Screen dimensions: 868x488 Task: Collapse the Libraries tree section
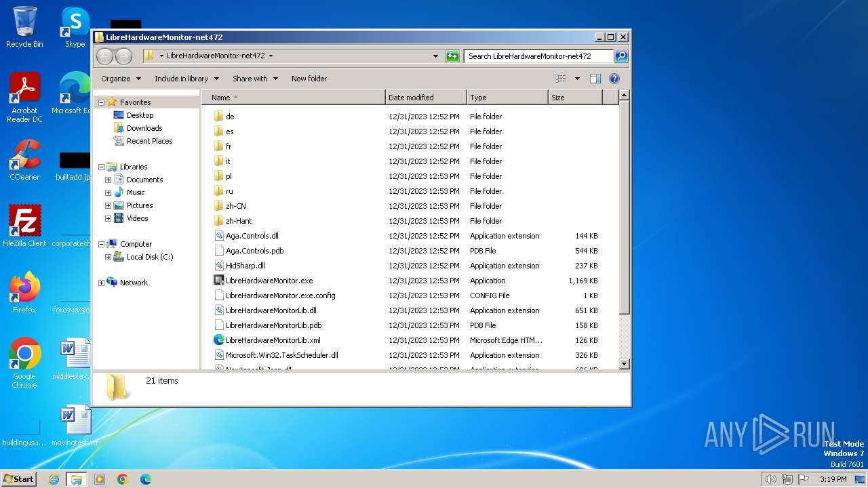(x=102, y=167)
